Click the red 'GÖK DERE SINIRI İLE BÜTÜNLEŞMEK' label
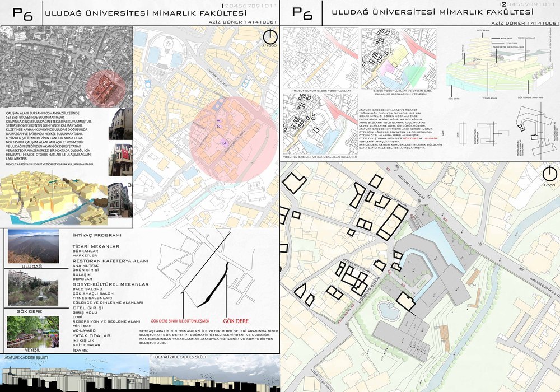 click(180, 321)
